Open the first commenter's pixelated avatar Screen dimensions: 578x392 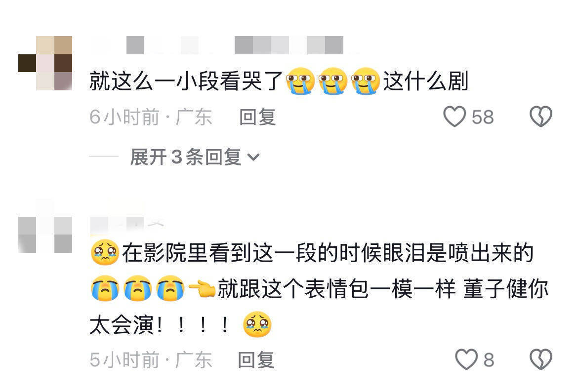click(x=45, y=63)
